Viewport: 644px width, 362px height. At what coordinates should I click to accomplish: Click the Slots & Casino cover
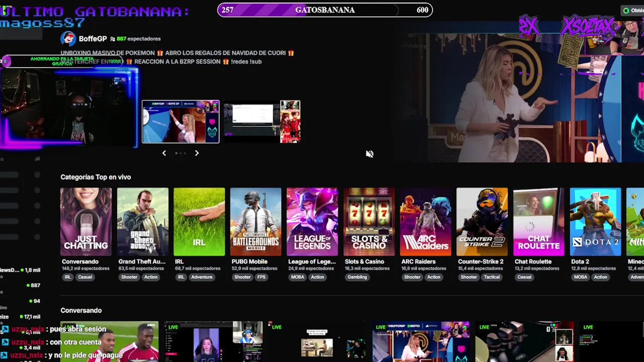click(x=369, y=222)
